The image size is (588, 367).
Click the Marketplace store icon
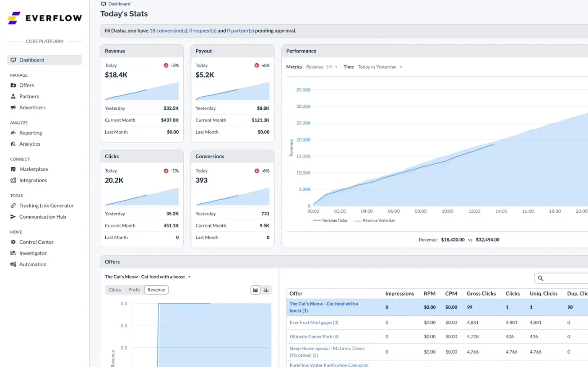(x=13, y=169)
